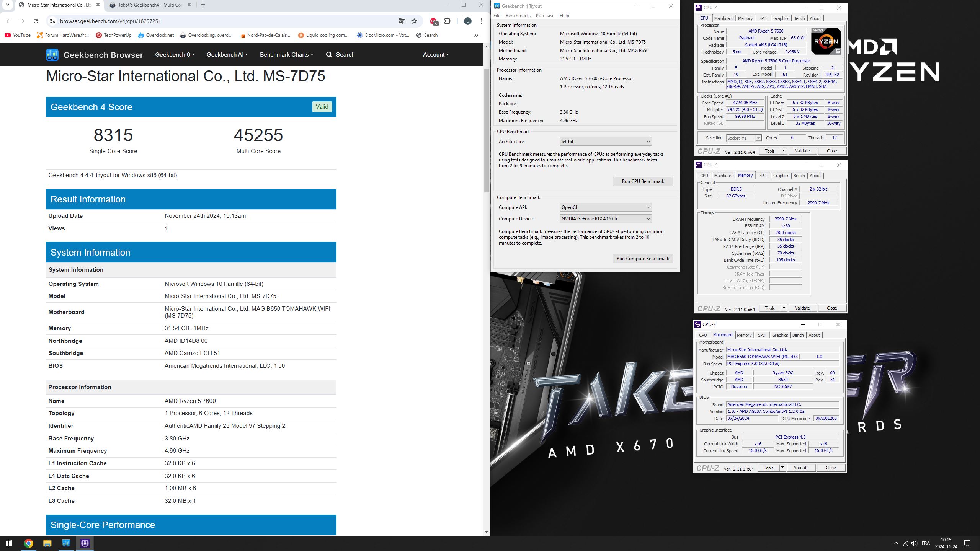
Task: Open the Compute Device RTX 4070 Ti dropdown
Action: 606,219
